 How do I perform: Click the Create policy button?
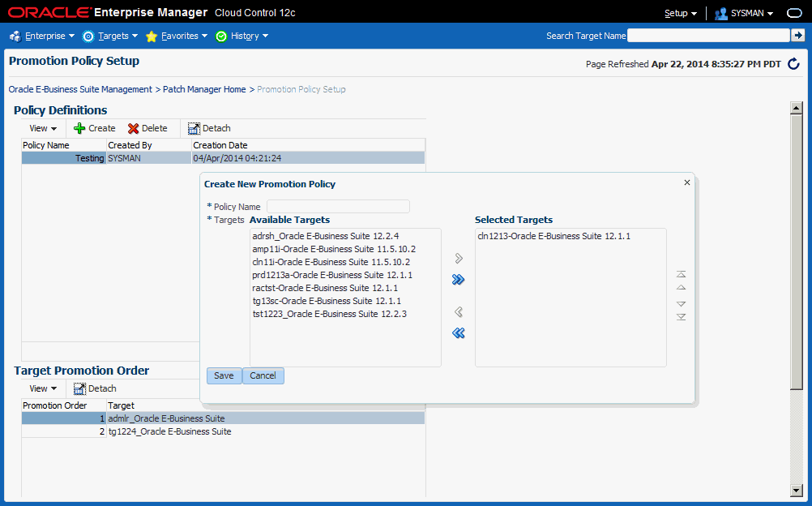pos(95,128)
